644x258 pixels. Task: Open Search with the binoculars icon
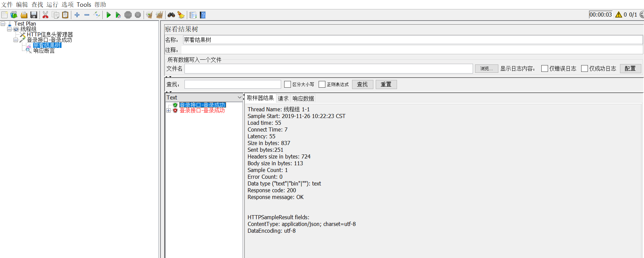tap(171, 15)
